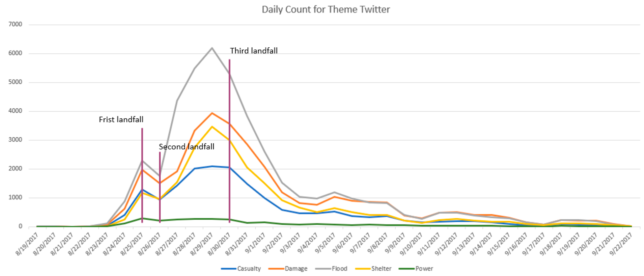Select the Frist landfall vertical marker line
644x276 pixels.
click(x=142, y=175)
